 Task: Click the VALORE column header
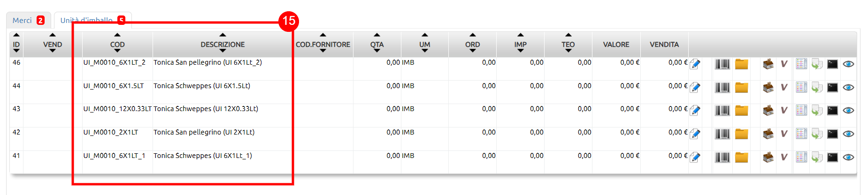(x=616, y=45)
